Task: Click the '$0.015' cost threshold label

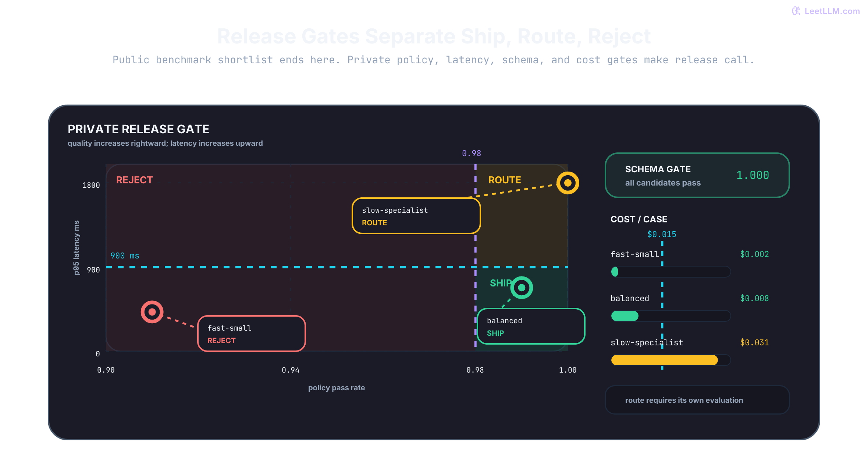Action: point(662,235)
